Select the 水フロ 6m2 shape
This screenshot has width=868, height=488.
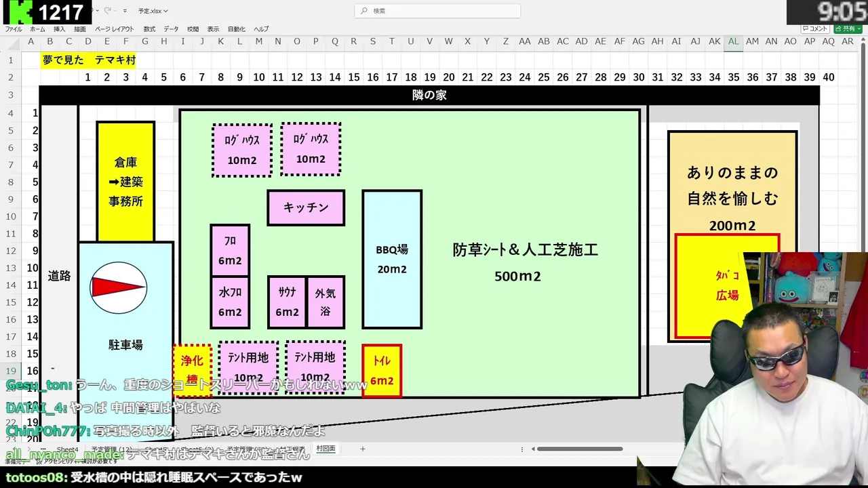pyautogui.click(x=230, y=302)
